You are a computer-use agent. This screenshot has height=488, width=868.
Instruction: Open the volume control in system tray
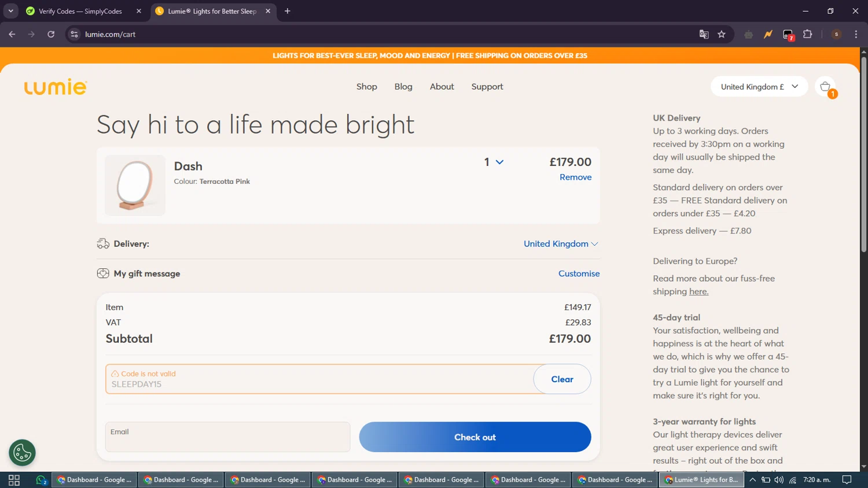click(x=779, y=480)
